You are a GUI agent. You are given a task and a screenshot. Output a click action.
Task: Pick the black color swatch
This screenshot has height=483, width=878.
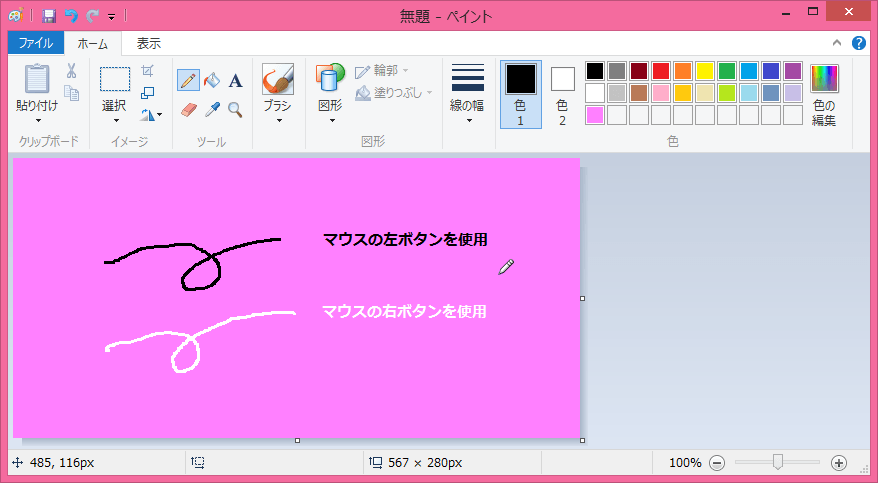point(595,71)
